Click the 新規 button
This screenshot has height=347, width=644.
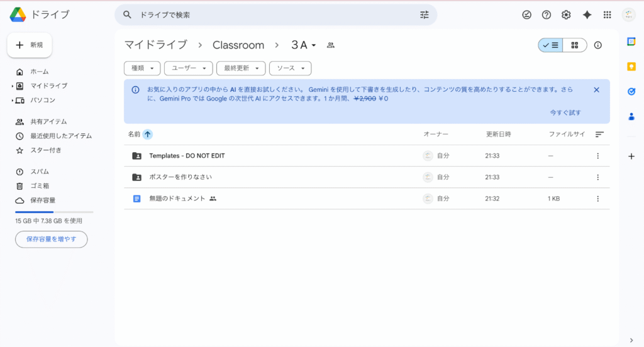click(30, 45)
